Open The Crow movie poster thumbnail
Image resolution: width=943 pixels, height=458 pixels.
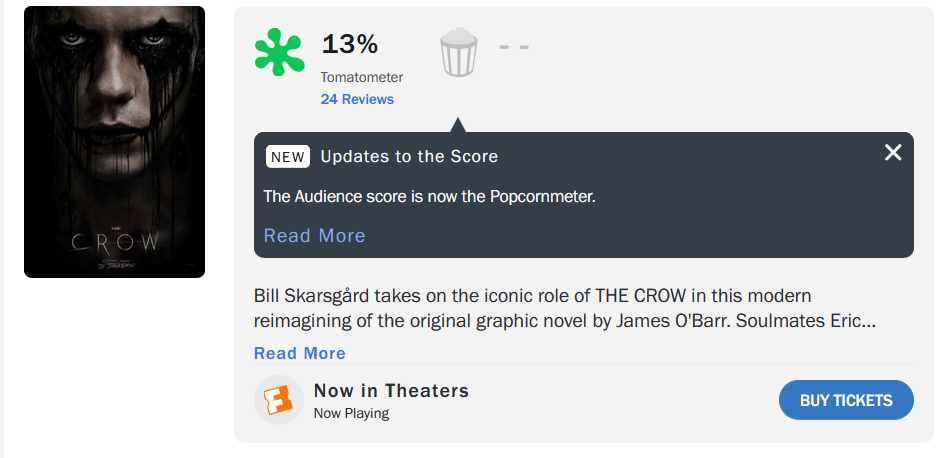tap(114, 142)
